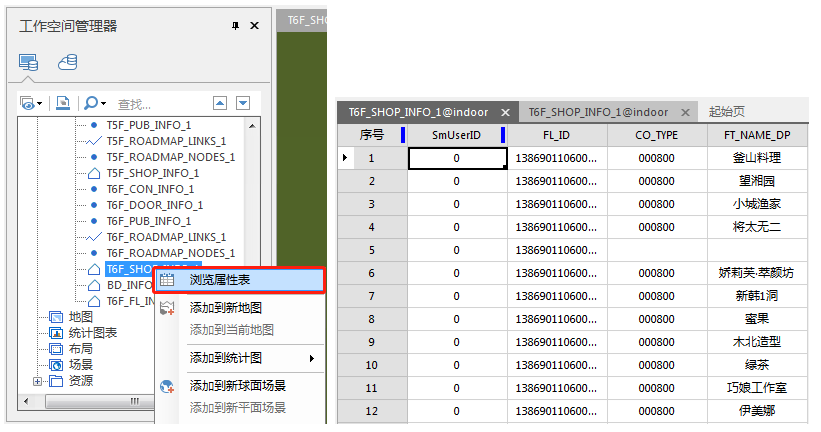Image resolution: width=821 pixels, height=432 pixels.
Task: Switch to the 起始页 tab
Action: 726,112
